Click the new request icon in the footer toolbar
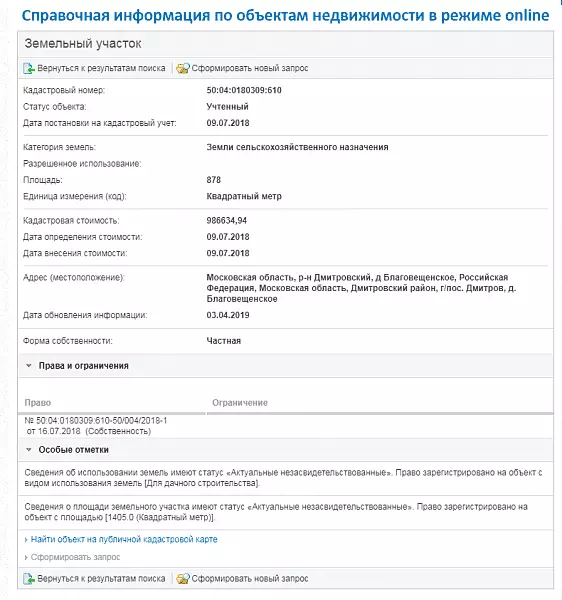 pyautogui.click(x=182, y=579)
